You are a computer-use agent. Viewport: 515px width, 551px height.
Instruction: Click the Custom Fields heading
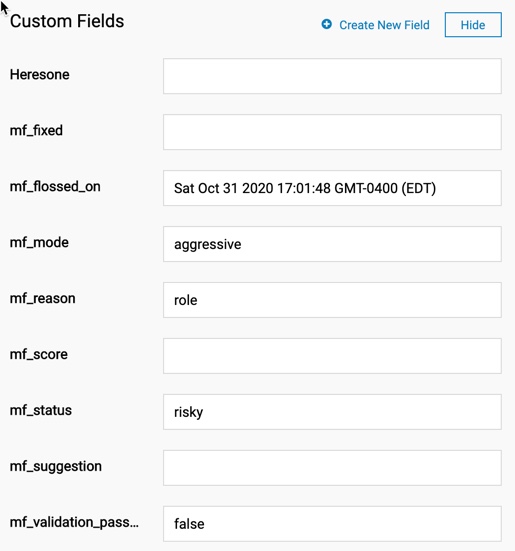(67, 21)
